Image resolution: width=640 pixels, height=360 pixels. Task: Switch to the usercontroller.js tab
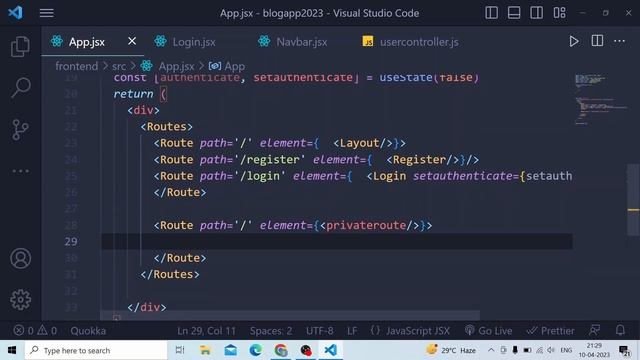click(419, 42)
